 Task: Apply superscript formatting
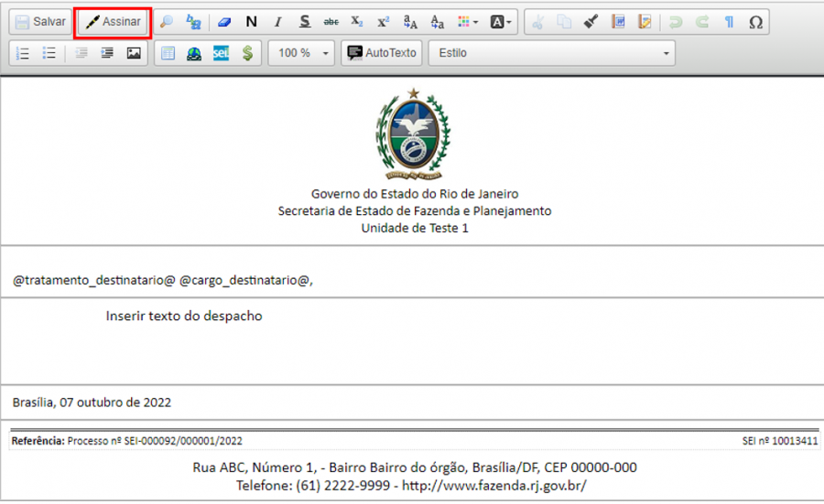[x=383, y=22]
